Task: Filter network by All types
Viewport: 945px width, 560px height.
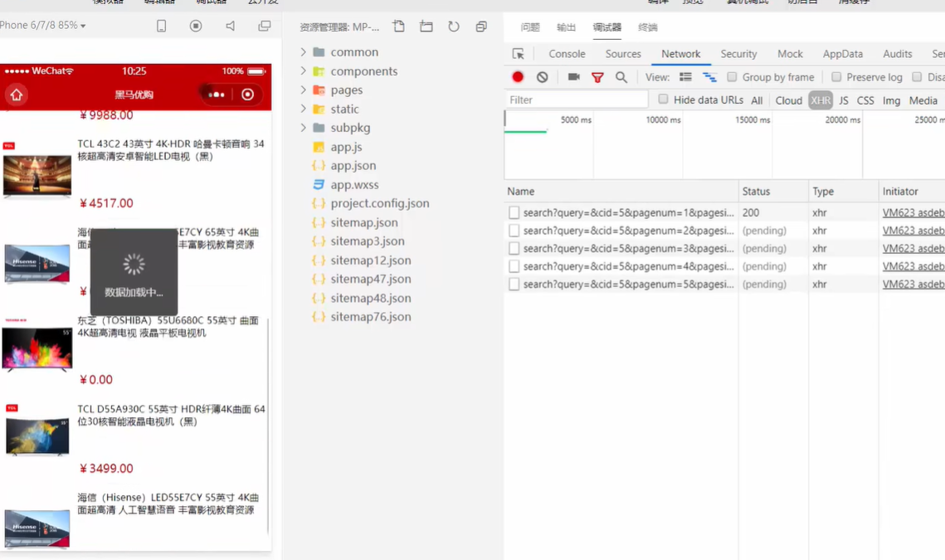Action: (x=757, y=100)
